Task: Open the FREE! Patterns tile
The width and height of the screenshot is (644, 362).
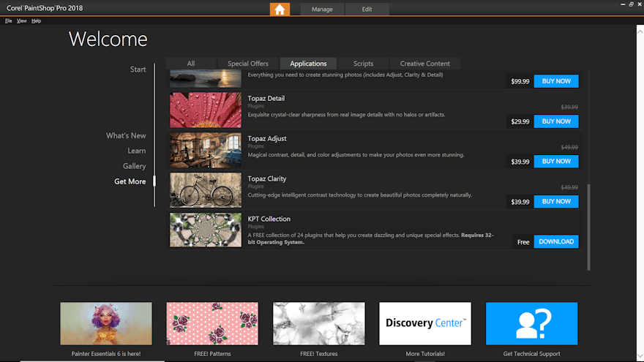Action: (x=212, y=323)
